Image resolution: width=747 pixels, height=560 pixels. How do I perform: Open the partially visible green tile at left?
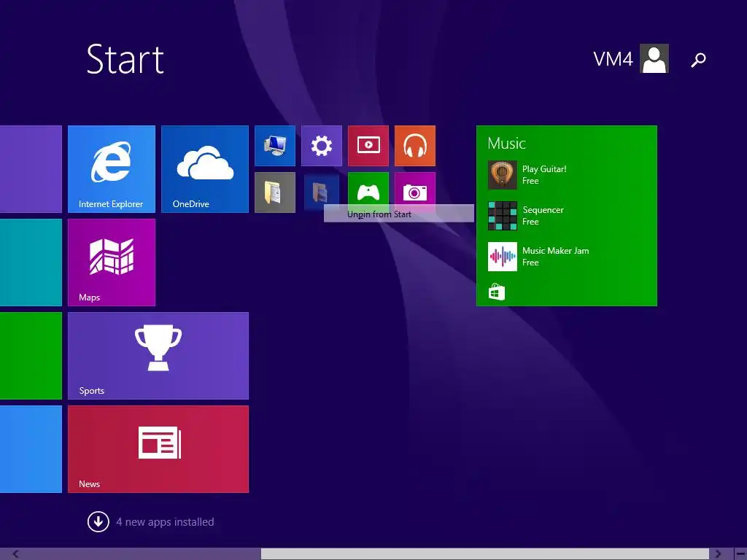click(x=31, y=356)
